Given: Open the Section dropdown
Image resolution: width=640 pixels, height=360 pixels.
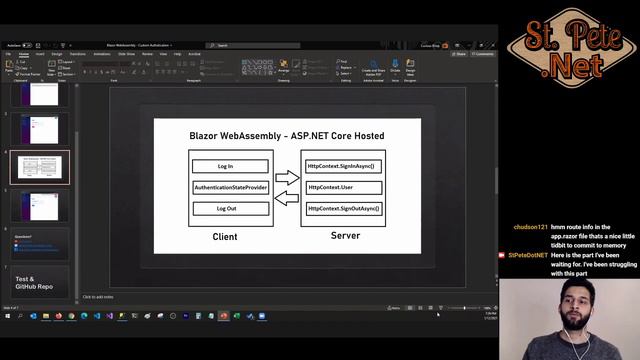Looking at the screenshot, I should (67, 74).
